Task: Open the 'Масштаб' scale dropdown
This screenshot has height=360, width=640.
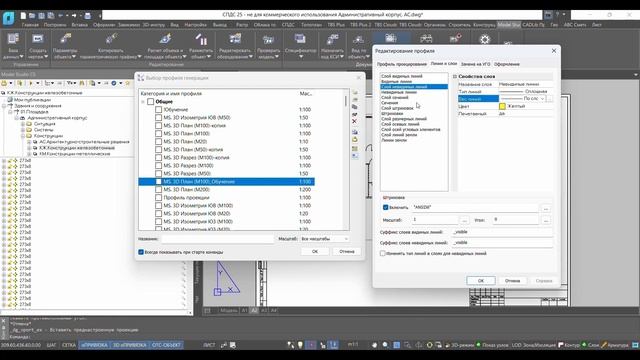Action: 324,239
